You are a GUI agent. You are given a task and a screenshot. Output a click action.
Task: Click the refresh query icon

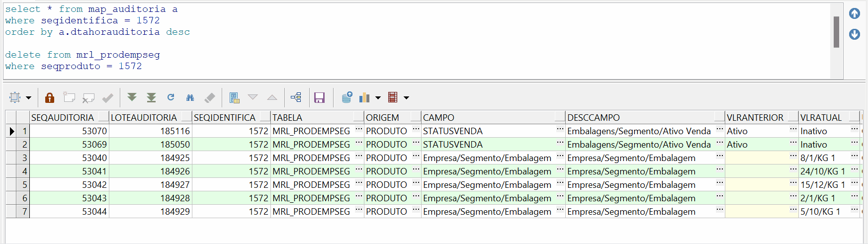pos(171,97)
